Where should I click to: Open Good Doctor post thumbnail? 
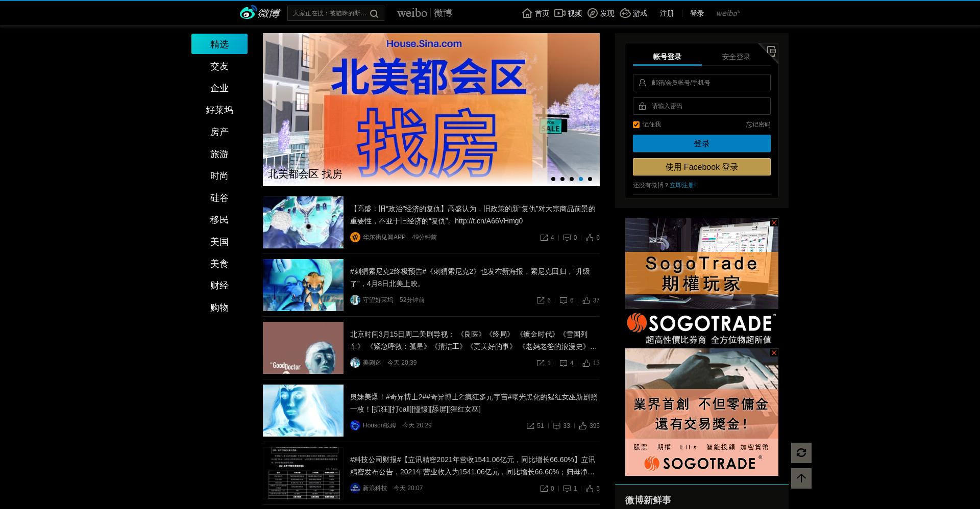(x=303, y=348)
